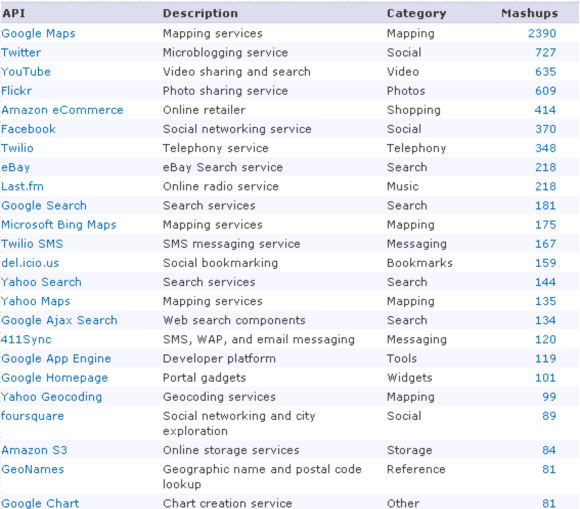Sort by the Category column header
Image resolution: width=580 pixels, height=509 pixels.
coord(417,14)
